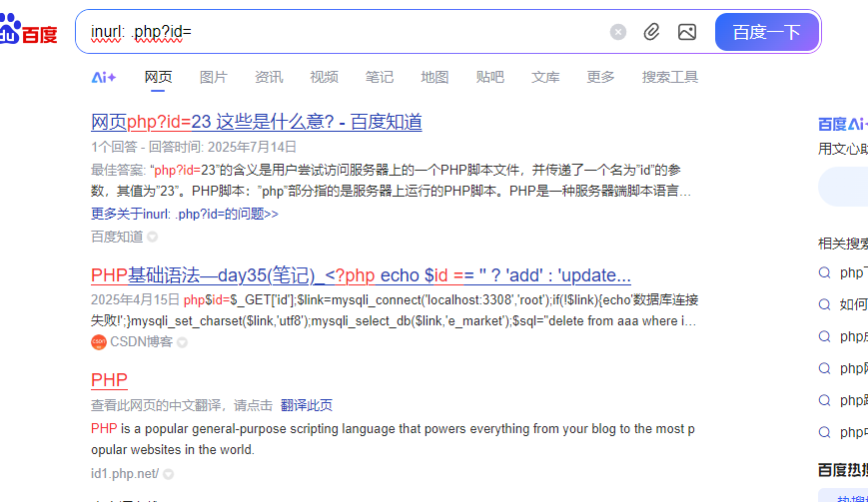The width and height of the screenshot is (868, 502).
Task: Click the PHP is a popular snippet text
Action: click(393, 439)
